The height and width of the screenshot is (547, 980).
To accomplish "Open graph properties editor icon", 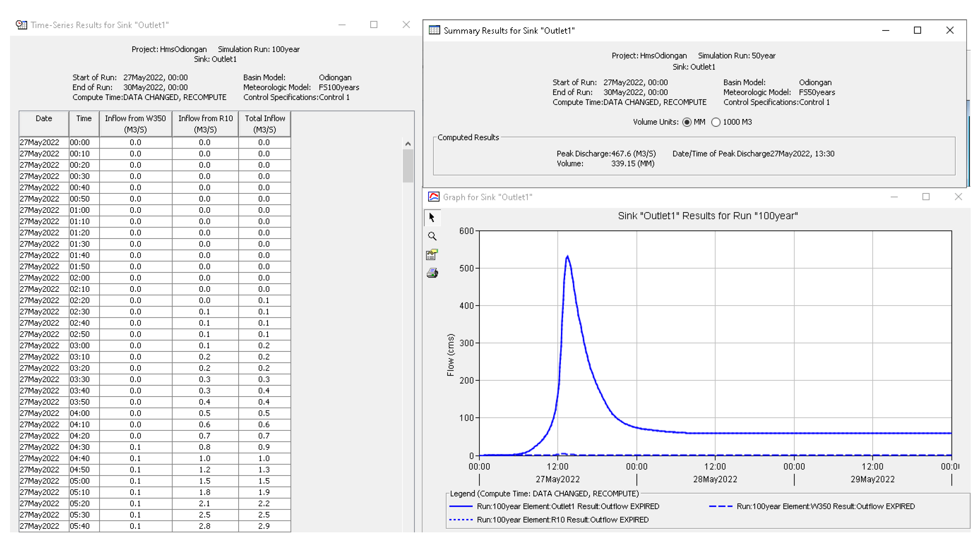I will tap(432, 254).
